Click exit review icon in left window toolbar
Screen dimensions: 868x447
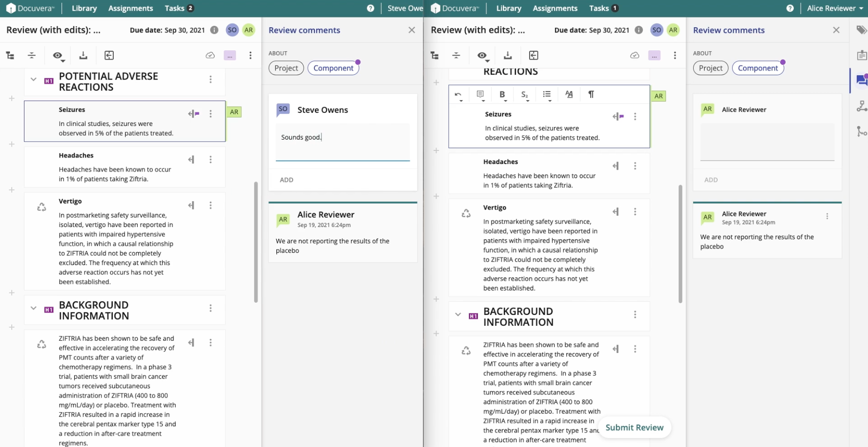pos(109,55)
